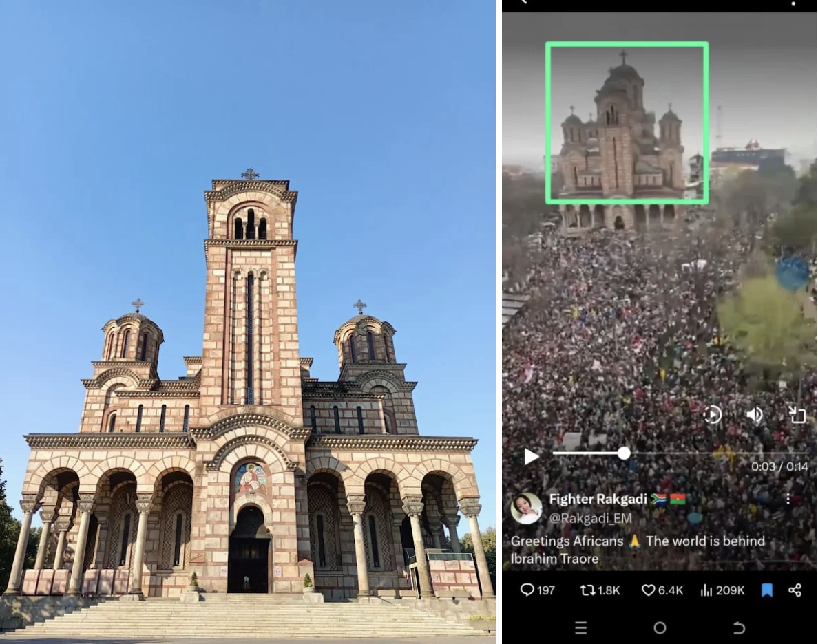Repost using the retweet icon with 1.8K
Image resolution: width=818 pixels, height=644 pixels.
click(600, 590)
